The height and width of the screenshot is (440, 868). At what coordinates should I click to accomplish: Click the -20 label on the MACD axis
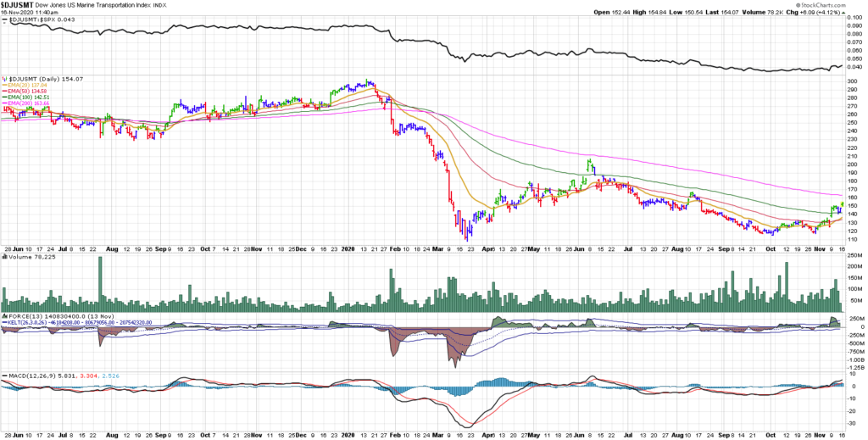click(852, 412)
